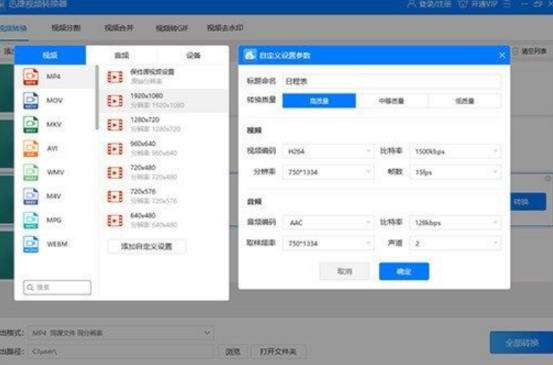Click the film icon for keep-original preset
Image resolution: width=553 pixels, height=365 pixels.
pyautogui.click(x=115, y=77)
